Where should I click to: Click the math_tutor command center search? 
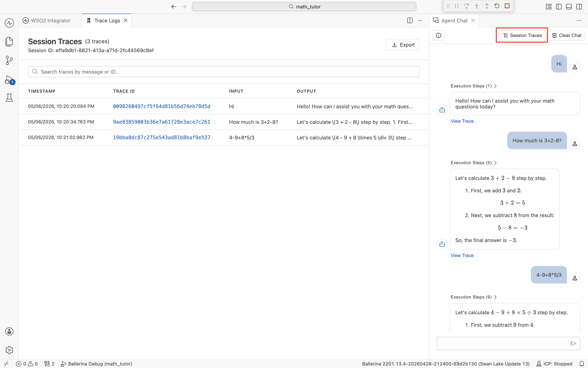304,7
